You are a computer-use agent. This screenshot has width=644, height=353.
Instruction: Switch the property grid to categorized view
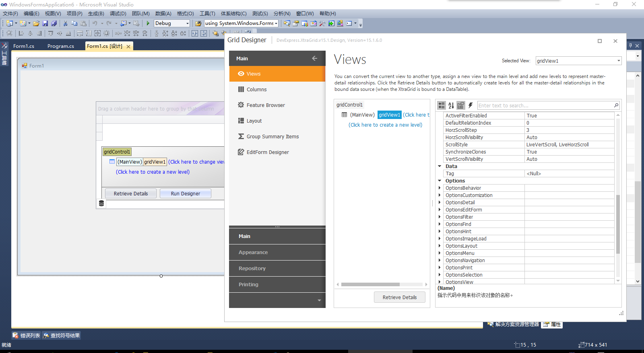coord(442,105)
